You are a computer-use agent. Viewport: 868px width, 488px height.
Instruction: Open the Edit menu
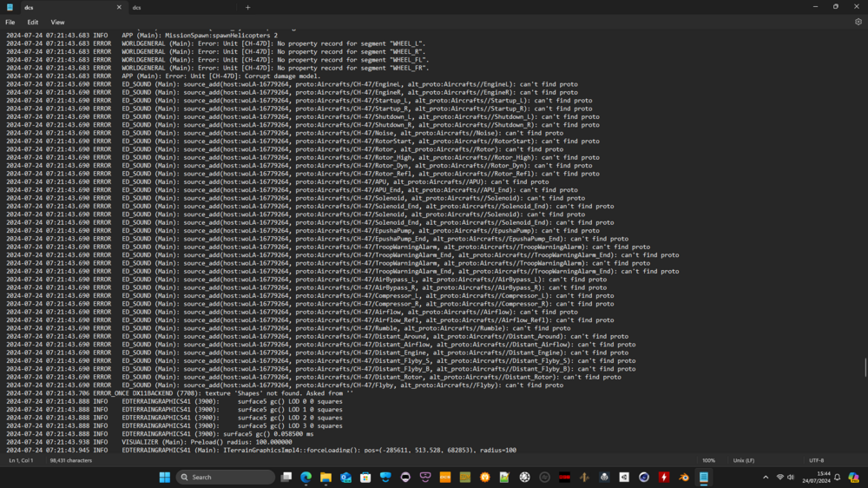33,23
